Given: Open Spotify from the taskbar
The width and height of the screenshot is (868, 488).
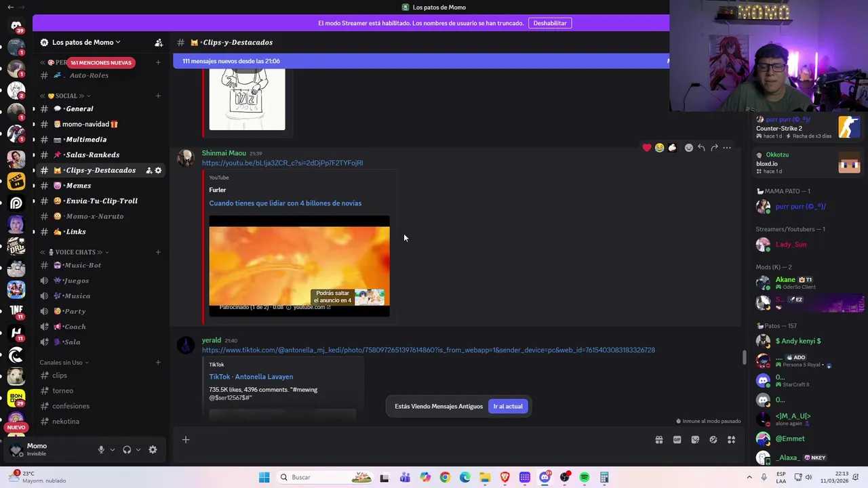Looking at the screenshot, I should click(585, 477).
